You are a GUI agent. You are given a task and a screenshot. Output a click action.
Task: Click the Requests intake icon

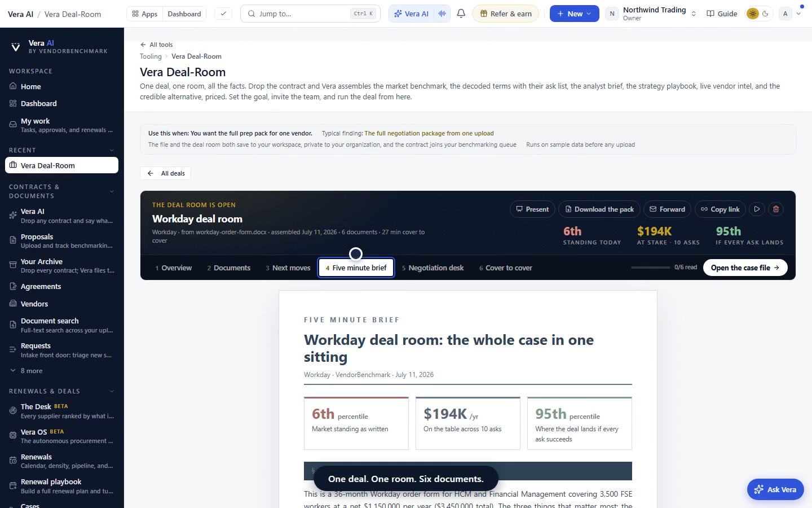13,349
